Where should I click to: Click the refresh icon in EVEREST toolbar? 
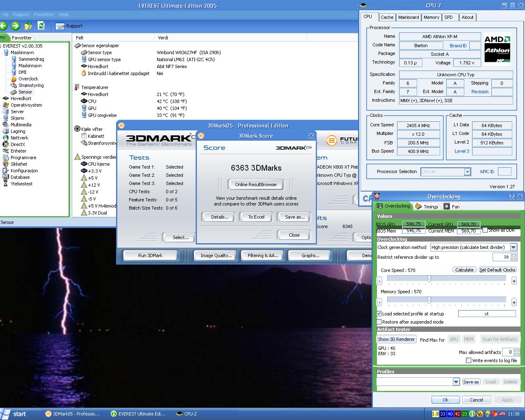(x=41, y=26)
